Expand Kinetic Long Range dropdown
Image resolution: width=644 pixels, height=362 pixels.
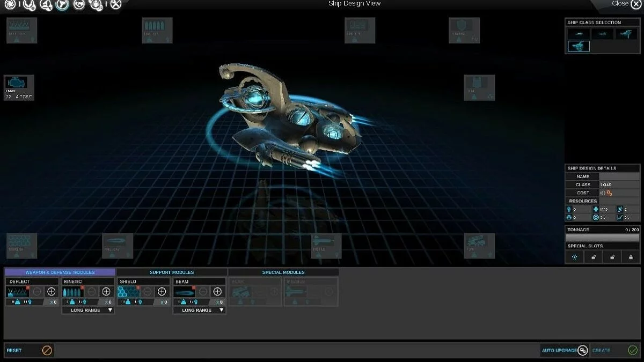(88, 310)
